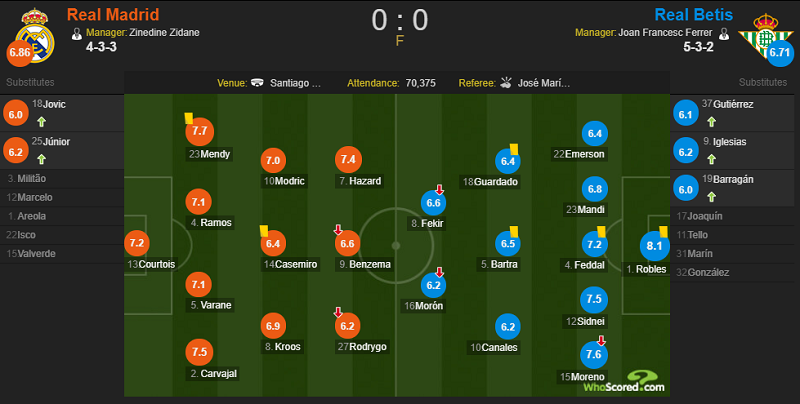Click the stadium icon next to Venue
800x404 pixels.
click(257, 83)
